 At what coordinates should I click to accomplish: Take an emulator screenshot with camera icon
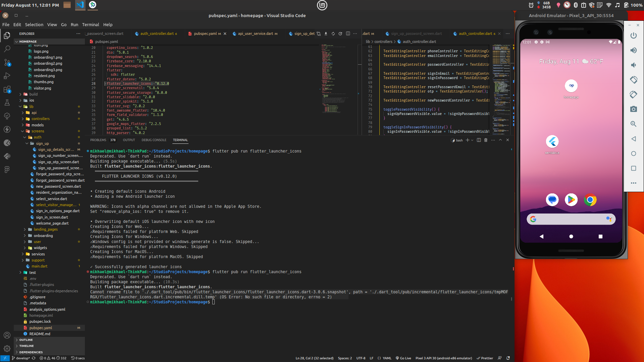tap(633, 109)
